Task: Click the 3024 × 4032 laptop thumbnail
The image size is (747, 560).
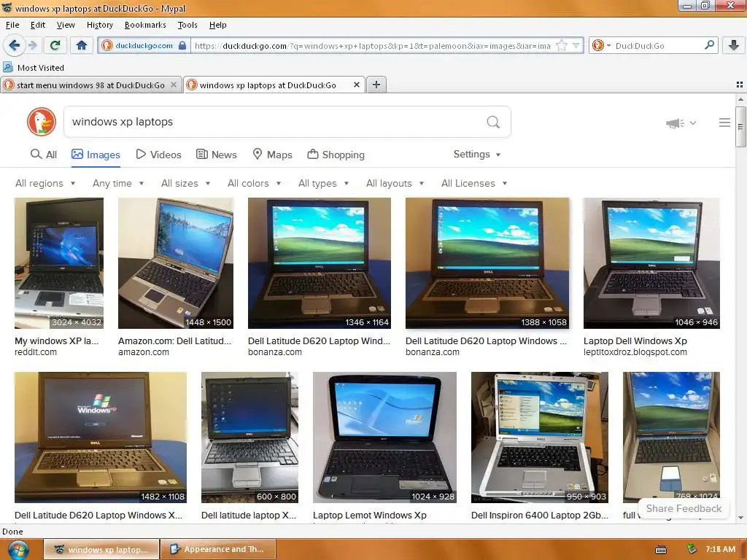Action: pos(59,262)
